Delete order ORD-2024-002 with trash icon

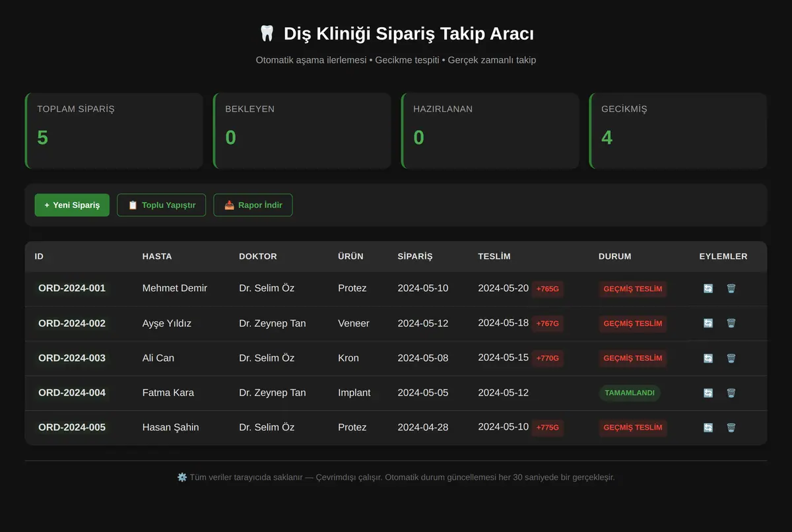[x=731, y=323]
